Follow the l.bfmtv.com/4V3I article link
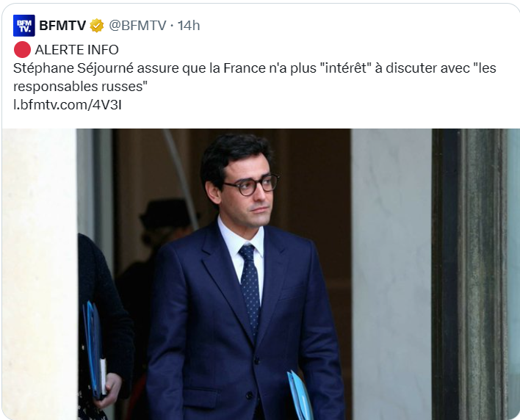The height and width of the screenshot is (420, 520). pos(68,105)
